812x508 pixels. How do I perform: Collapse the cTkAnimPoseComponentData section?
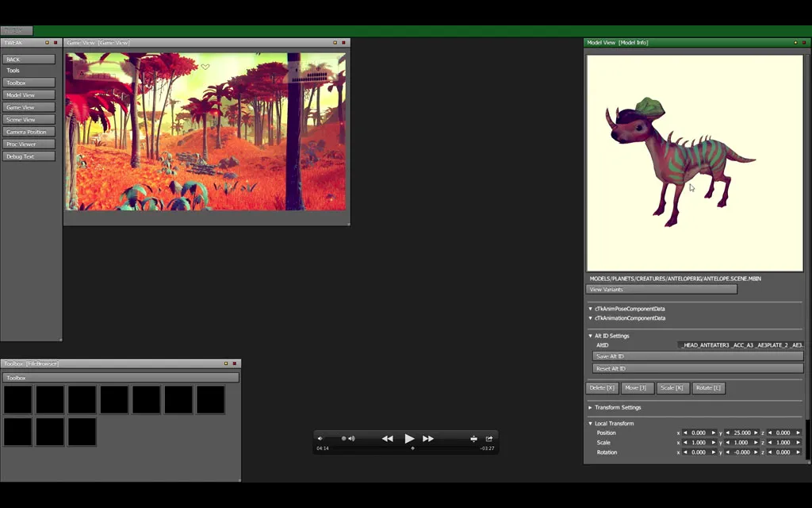(591, 309)
